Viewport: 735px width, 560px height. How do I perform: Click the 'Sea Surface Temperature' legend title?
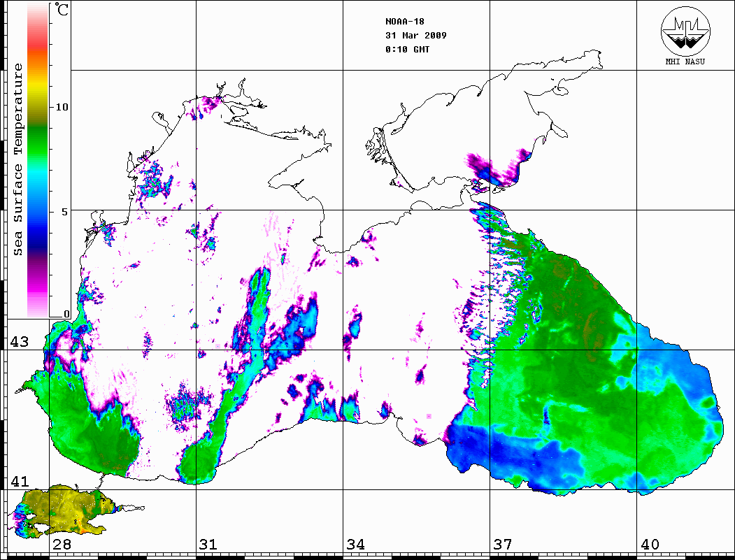click(x=18, y=159)
